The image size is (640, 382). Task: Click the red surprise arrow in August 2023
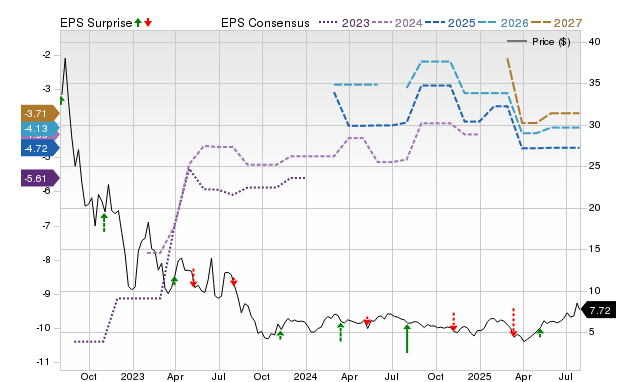pos(234,281)
